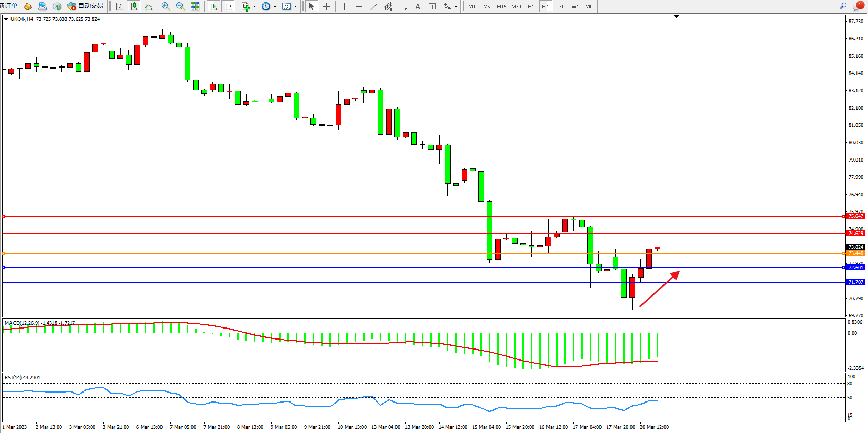Viewport: 868px width, 434px height.
Task: Open the periodicity clock dropdown arrow
Action: point(275,7)
